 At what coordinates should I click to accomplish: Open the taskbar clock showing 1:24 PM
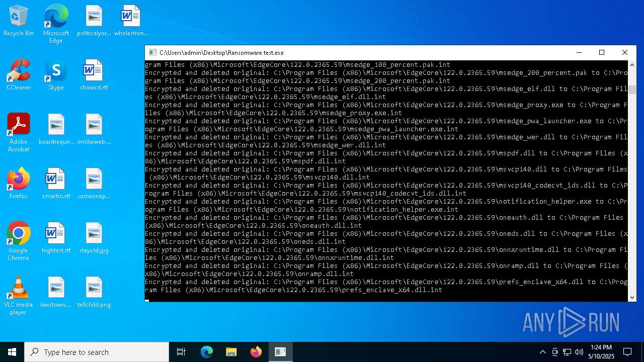pyautogui.click(x=601, y=352)
